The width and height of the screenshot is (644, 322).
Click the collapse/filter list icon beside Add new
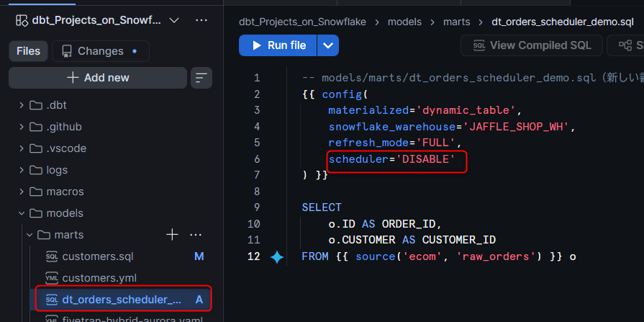point(201,78)
